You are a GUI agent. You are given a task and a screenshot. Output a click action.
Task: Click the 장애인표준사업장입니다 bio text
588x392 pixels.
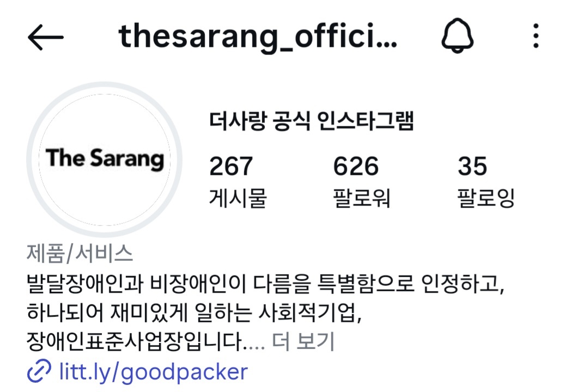(134, 341)
